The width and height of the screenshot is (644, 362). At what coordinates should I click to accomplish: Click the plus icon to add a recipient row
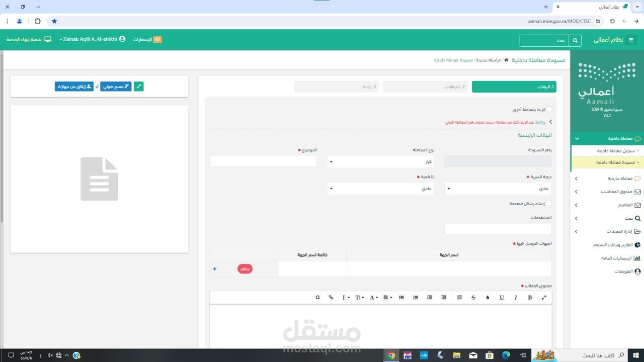tap(214, 269)
